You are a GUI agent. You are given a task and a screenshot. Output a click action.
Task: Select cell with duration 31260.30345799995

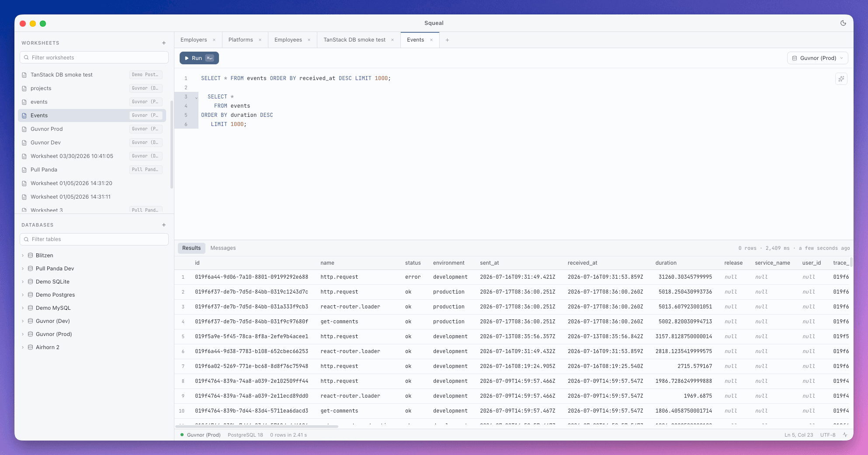point(685,277)
